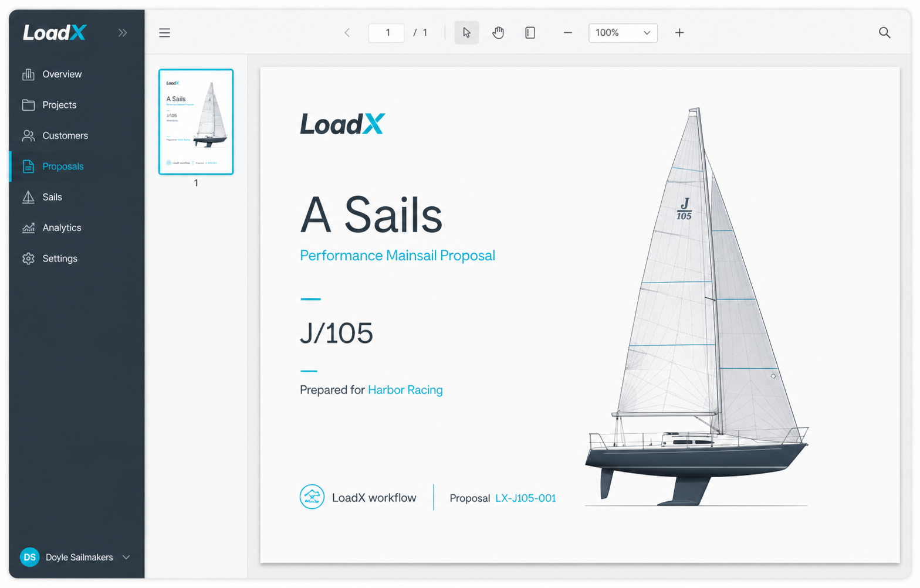
Task: Open the Overview page
Action: (77, 74)
